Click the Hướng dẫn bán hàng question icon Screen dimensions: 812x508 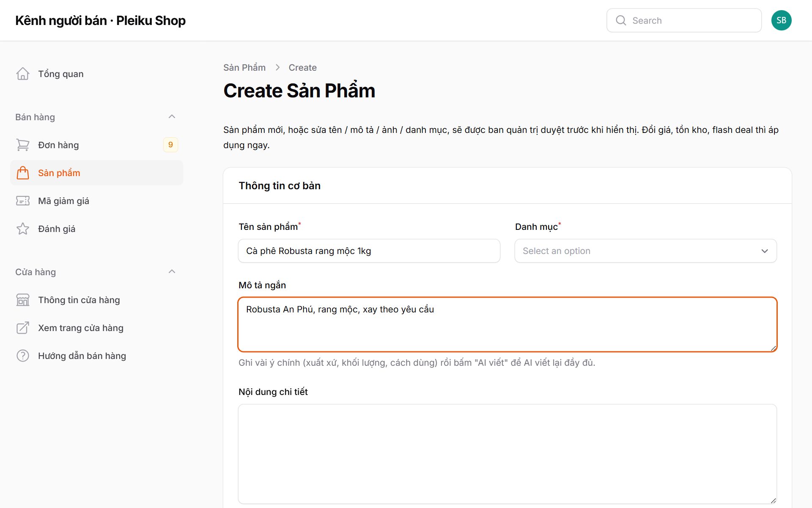tap(23, 356)
